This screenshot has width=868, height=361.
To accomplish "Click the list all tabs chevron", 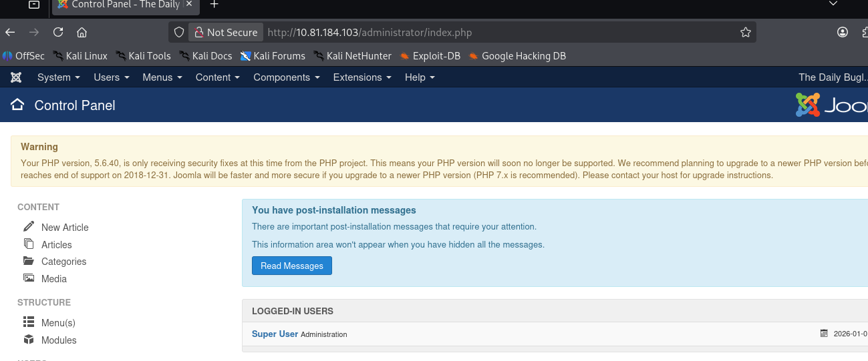I will pyautogui.click(x=833, y=4).
